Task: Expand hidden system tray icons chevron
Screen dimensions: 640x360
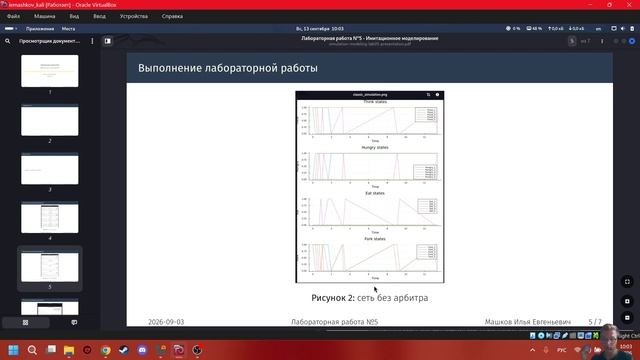Action: pyautogui.click(x=533, y=350)
